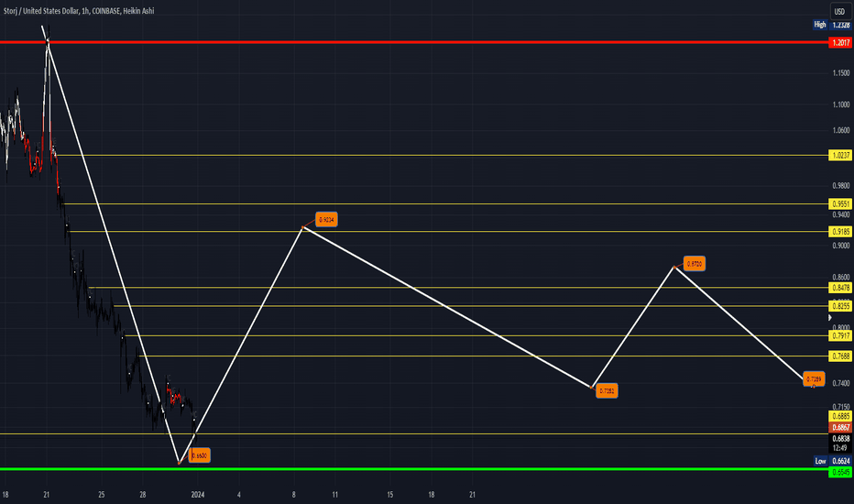This screenshot has height=504, width=854.
Task: Click the 12:49 countdown timer label
Action: pyautogui.click(x=840, y=448)
